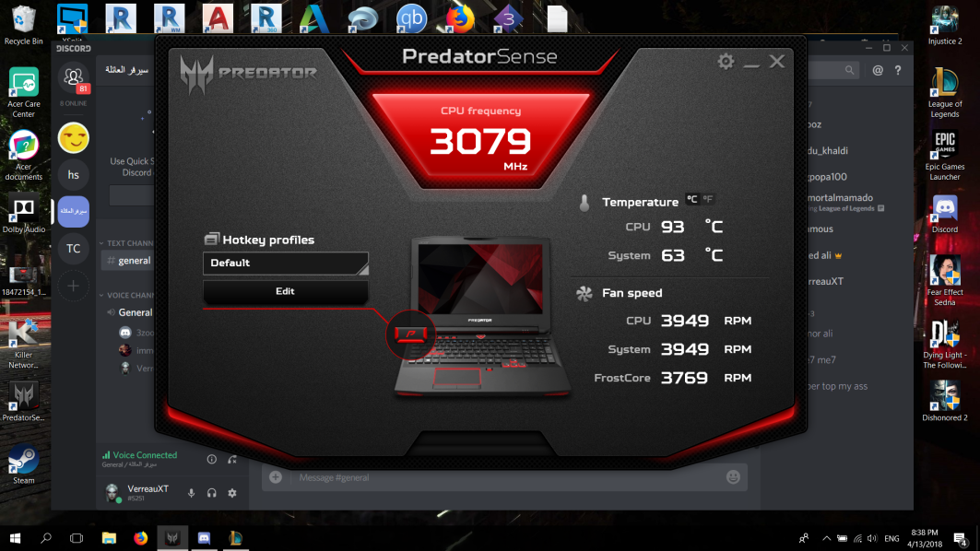The width and height of the screenshot is (980, 551).
Task: Open Discord mentions @ icon
Action: pyautogui.click(x=878, y=70)
